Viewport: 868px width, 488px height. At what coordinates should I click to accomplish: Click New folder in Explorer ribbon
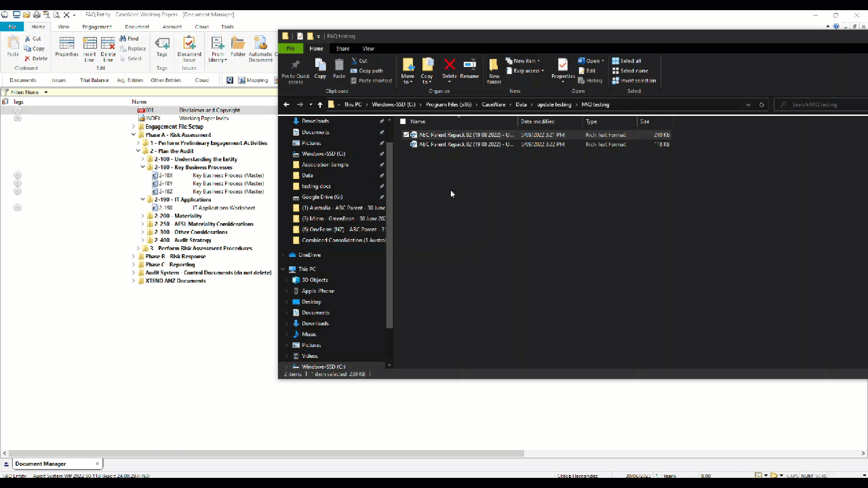click(494, 70)
